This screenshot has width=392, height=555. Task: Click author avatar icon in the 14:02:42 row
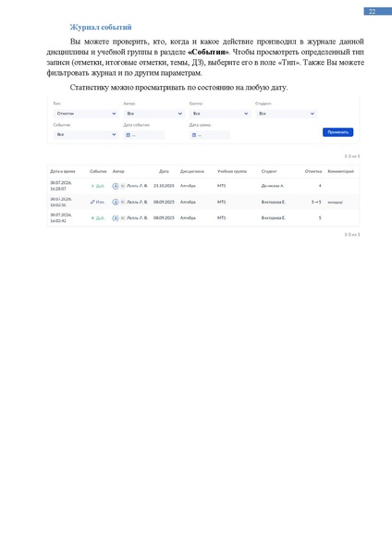pos(116,218)
